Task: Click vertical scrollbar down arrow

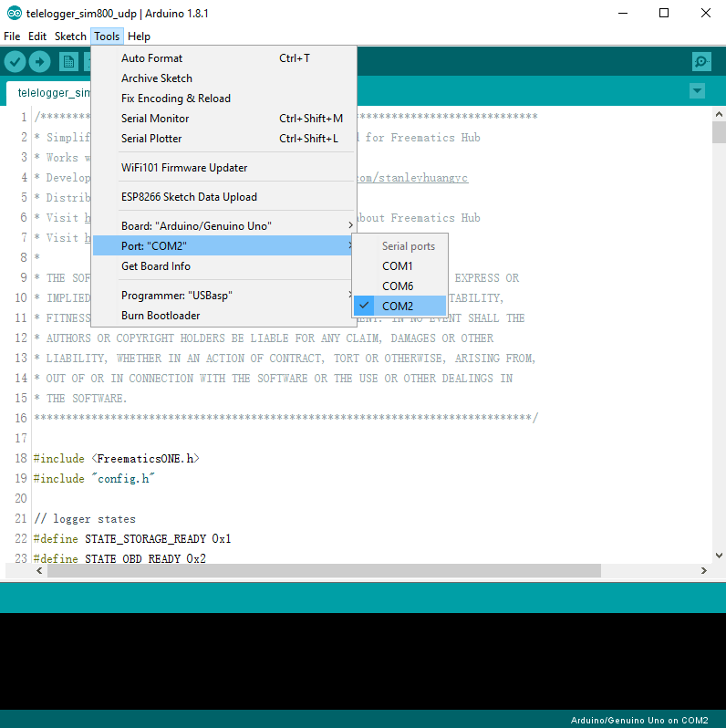Action: (x=719, y=555)
